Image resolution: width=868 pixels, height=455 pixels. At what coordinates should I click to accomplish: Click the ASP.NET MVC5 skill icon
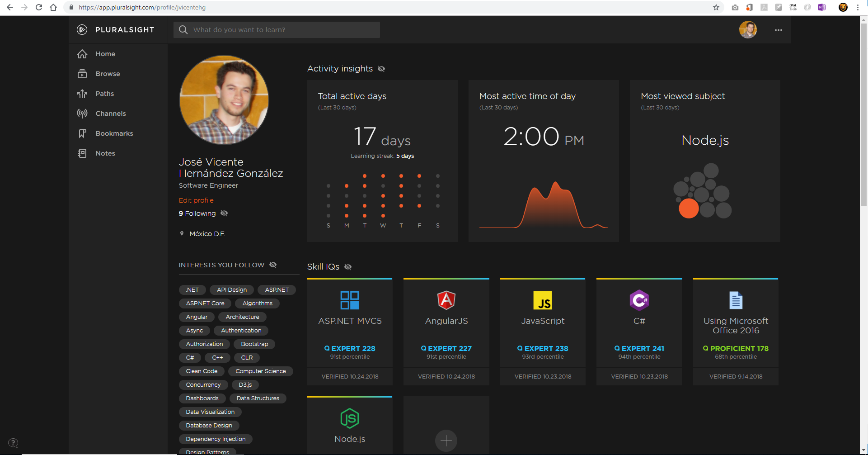click(x=350, y=300)
